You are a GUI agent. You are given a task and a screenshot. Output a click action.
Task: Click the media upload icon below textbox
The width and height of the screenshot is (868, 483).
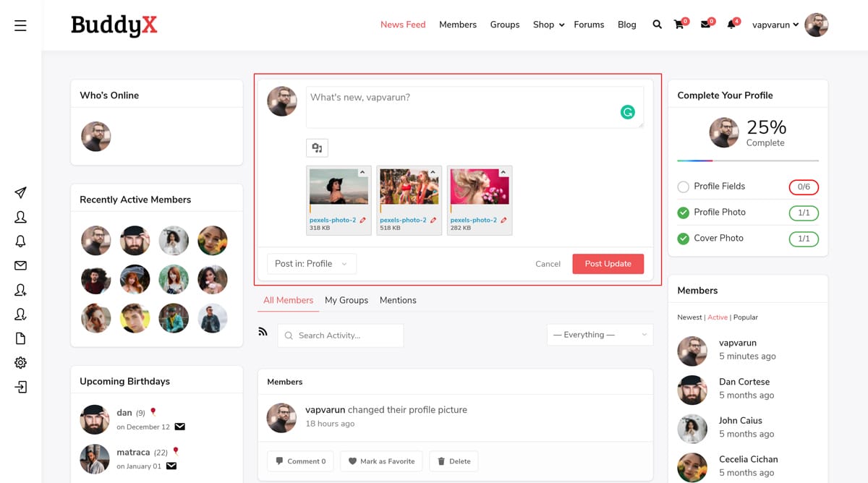coord(317,148)
